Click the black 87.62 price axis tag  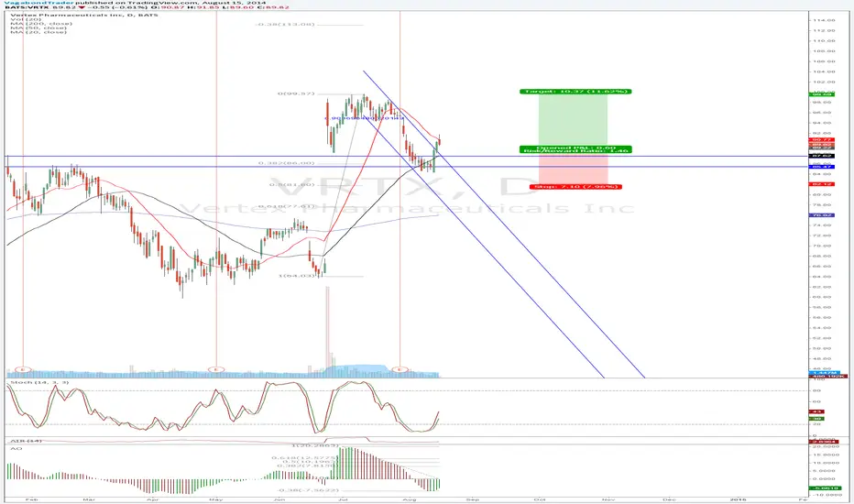[x=821, y=156]
